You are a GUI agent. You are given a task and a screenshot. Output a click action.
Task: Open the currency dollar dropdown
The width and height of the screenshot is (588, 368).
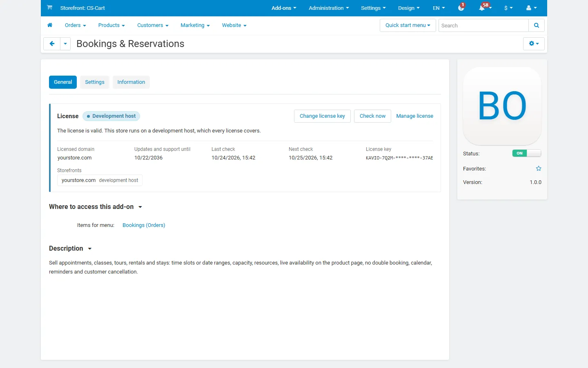pyautogui.click(x=508, y=8)
